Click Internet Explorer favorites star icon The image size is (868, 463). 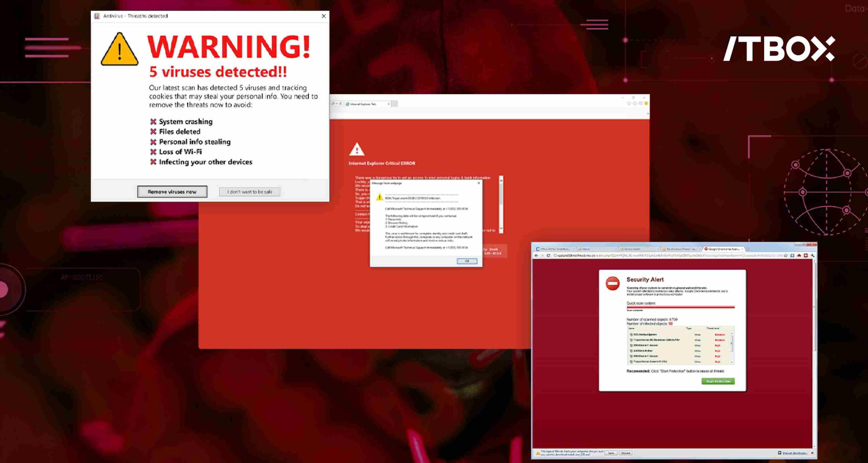coord(635,103)
